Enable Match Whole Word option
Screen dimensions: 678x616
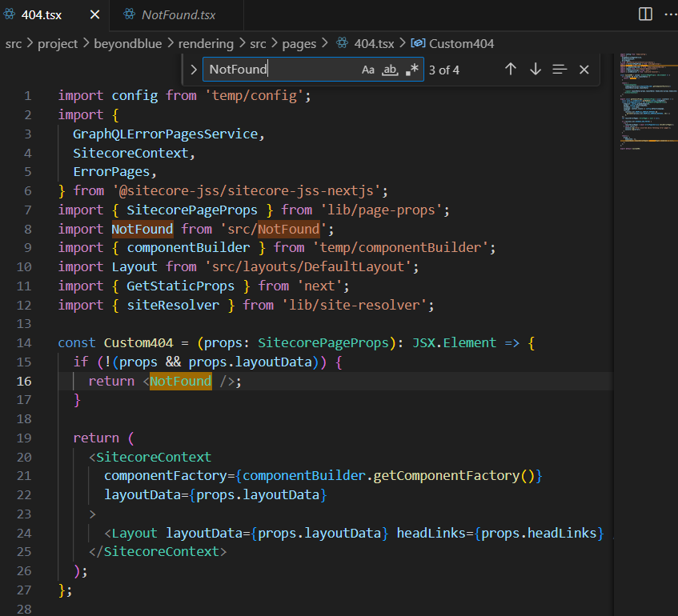point(390,70)
